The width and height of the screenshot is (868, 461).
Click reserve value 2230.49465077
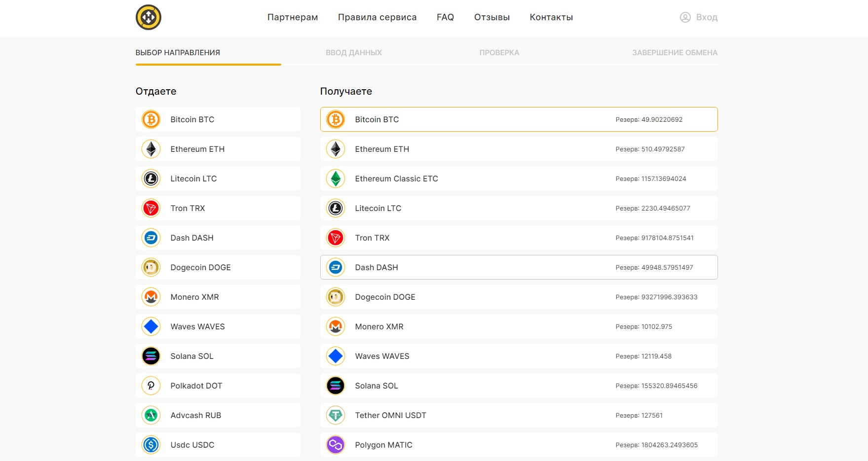[666, 208]
